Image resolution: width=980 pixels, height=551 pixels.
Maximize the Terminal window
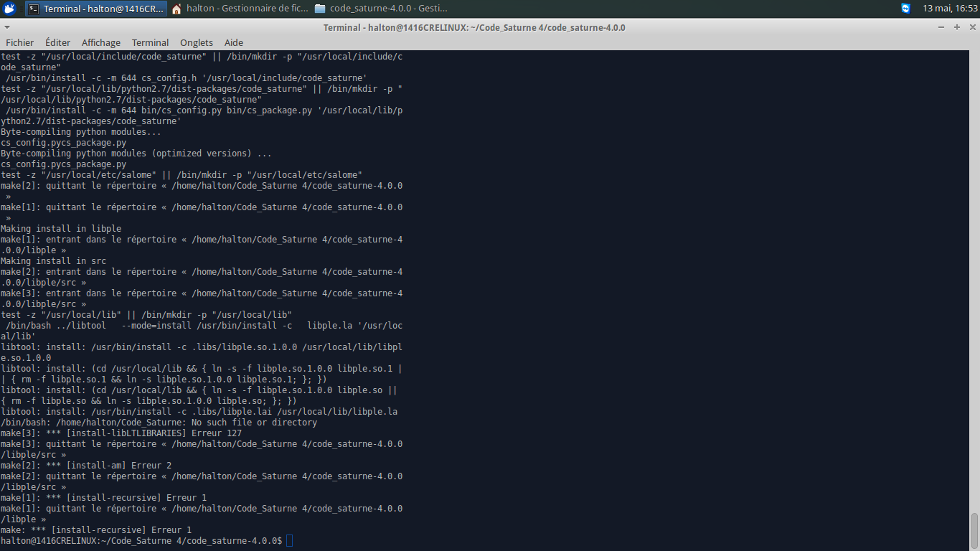[956, 27]
